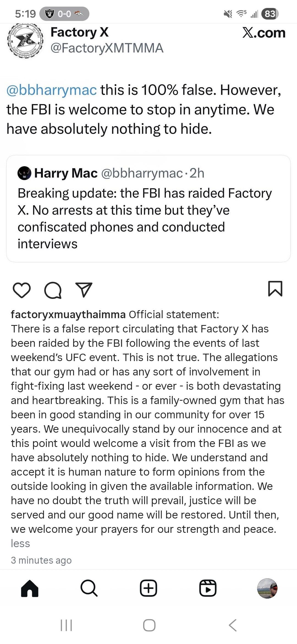Open comments with speech bubble icon
This screenshot has height=644, width=297.
(x=53, y=290)
